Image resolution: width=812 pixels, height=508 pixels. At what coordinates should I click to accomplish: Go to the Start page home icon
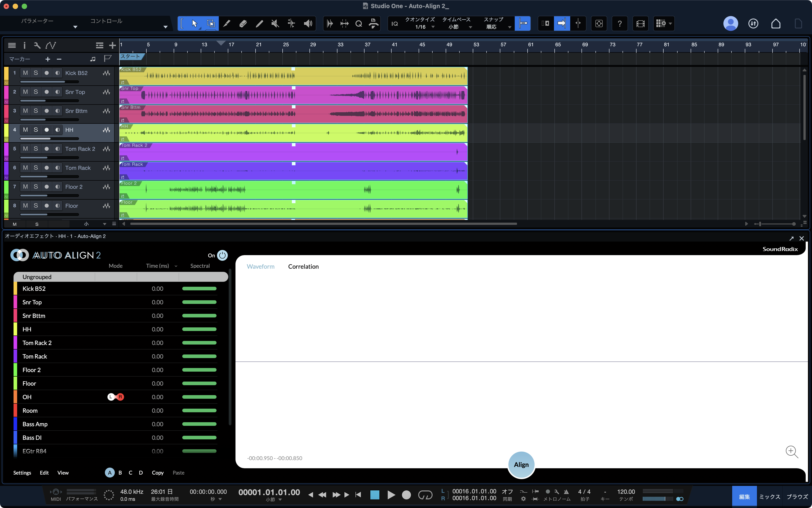click(776, 23)
